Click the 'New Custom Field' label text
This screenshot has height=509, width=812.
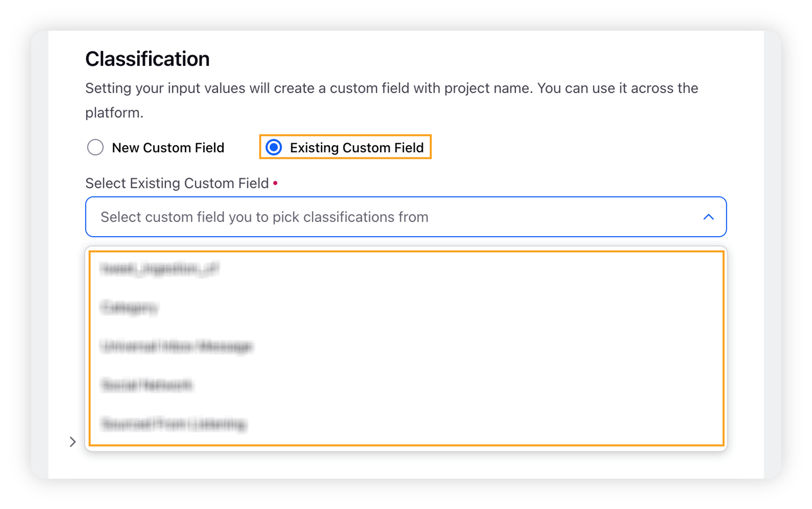(168, 148)
